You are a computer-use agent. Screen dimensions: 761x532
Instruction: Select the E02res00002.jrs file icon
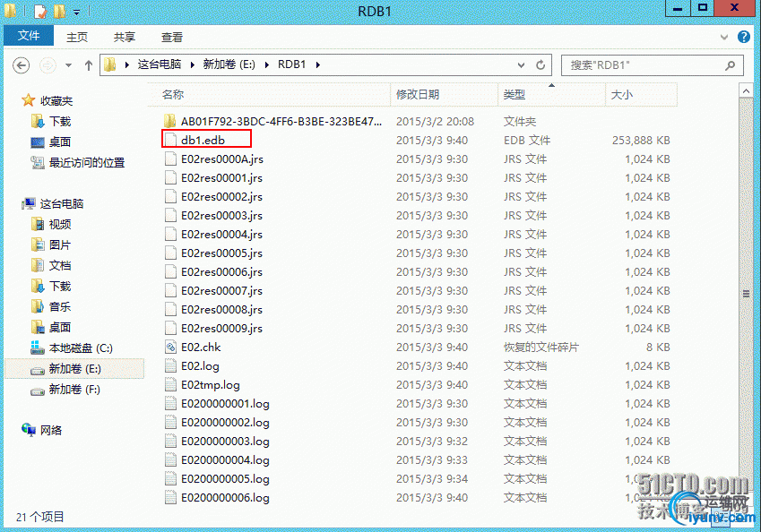pyautogui.click(x=170, y=196)
